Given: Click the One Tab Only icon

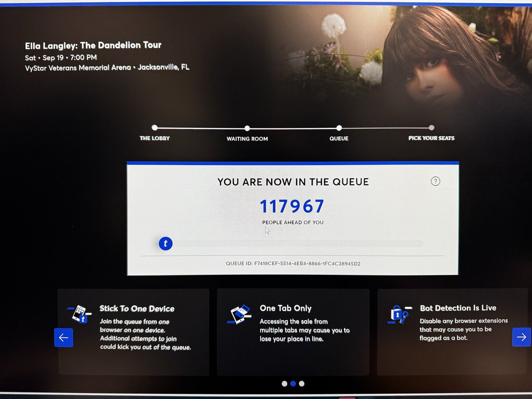Looking at the screenshot, I should (x=239, y=314).
